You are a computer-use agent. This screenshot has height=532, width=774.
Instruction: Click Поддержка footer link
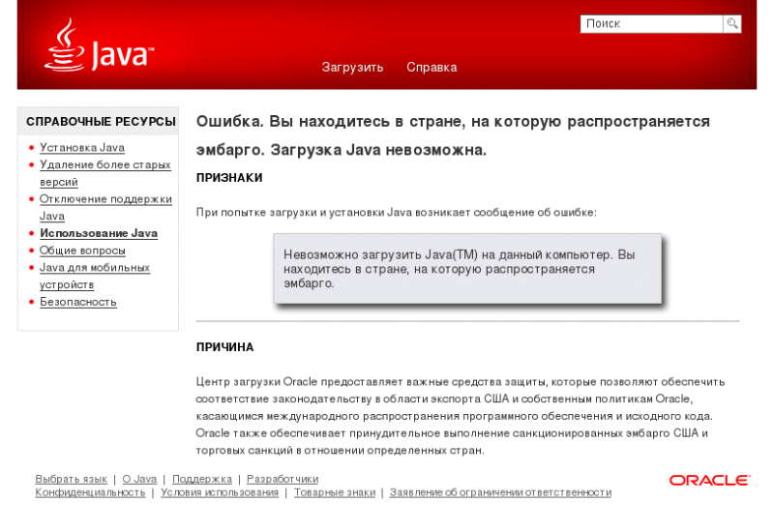pyautogui.click(x=202, y=479)
